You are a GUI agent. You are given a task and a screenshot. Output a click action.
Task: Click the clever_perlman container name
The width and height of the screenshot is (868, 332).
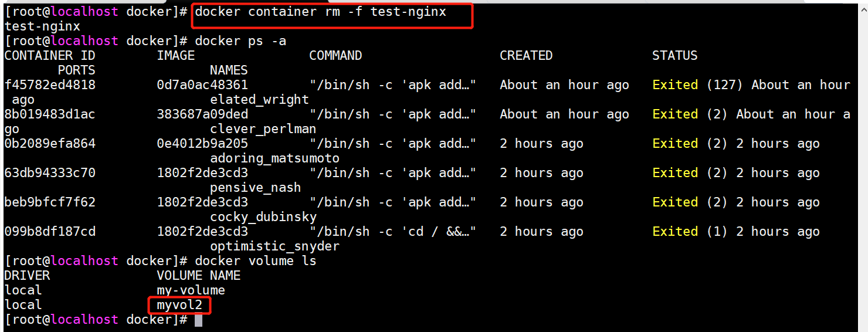[263, 129]
